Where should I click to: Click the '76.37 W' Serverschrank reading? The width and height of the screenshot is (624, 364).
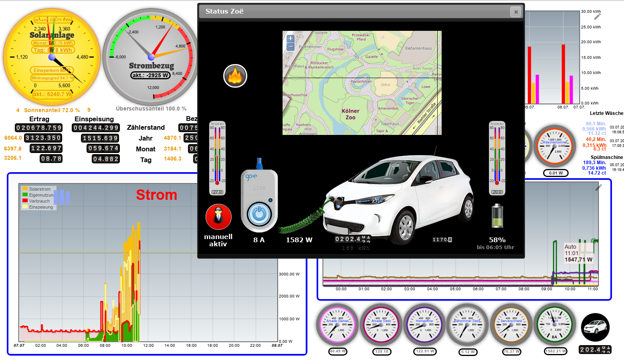511,352
